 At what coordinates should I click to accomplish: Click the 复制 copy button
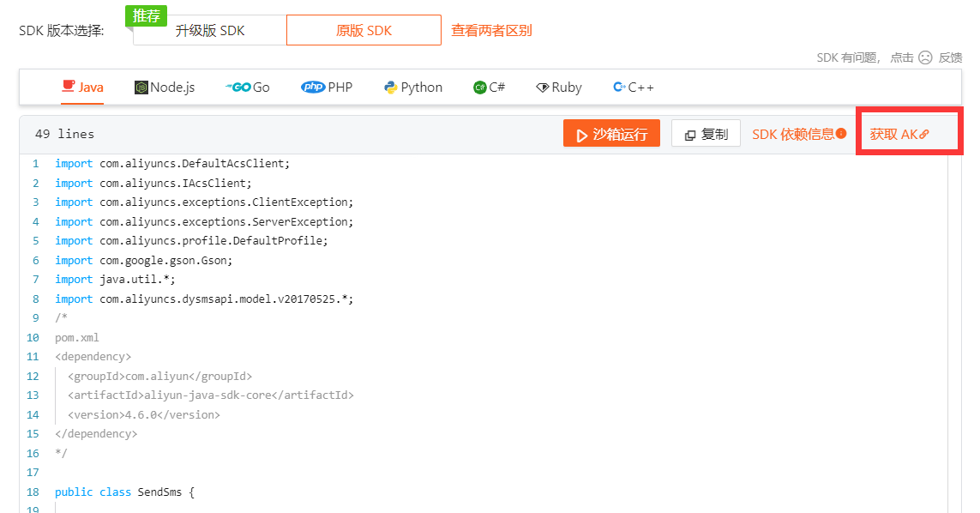(706, 134)
